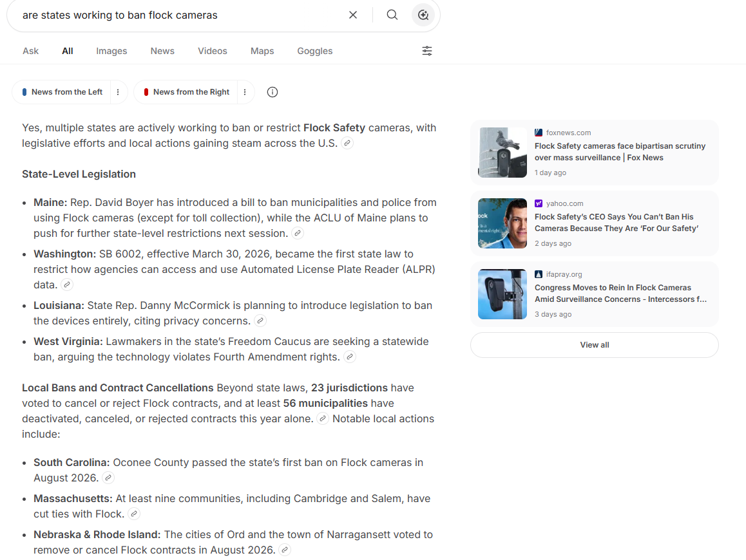This screenshot has width=746, height=560.
Task: Open citation link for the South Carolina bullet
Action: point(108,478)
